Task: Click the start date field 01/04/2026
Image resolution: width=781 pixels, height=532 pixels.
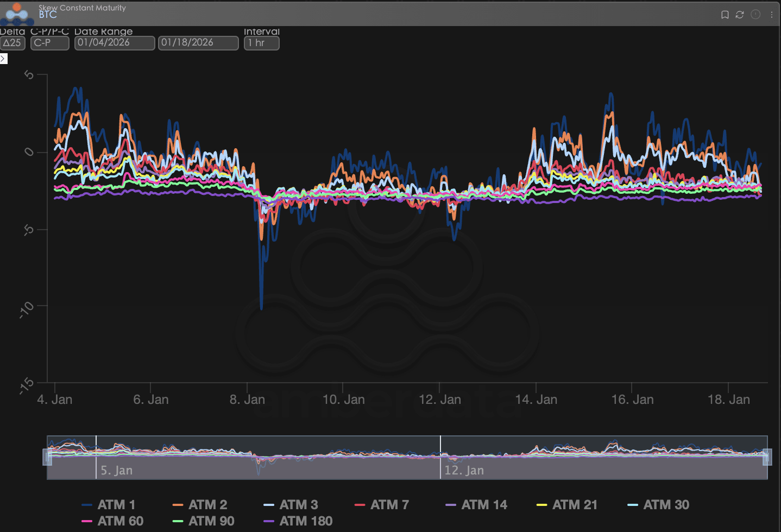Action: pos(115,43)
